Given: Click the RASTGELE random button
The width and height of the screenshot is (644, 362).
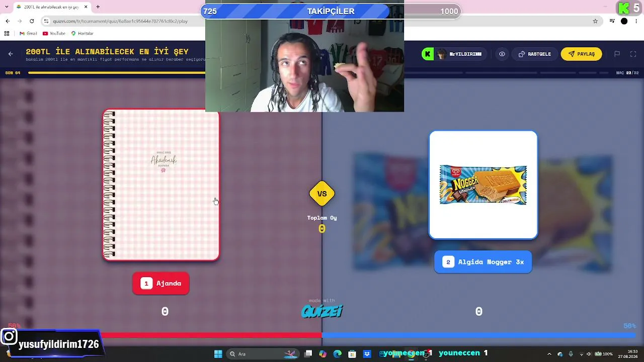Looking at the screenshot, I should point(535,54).
